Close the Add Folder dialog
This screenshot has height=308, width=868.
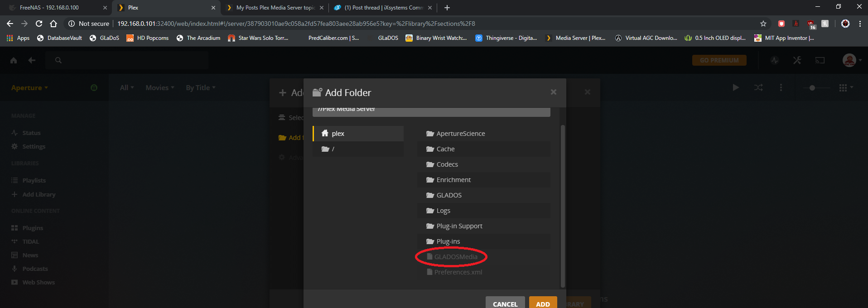554,92
